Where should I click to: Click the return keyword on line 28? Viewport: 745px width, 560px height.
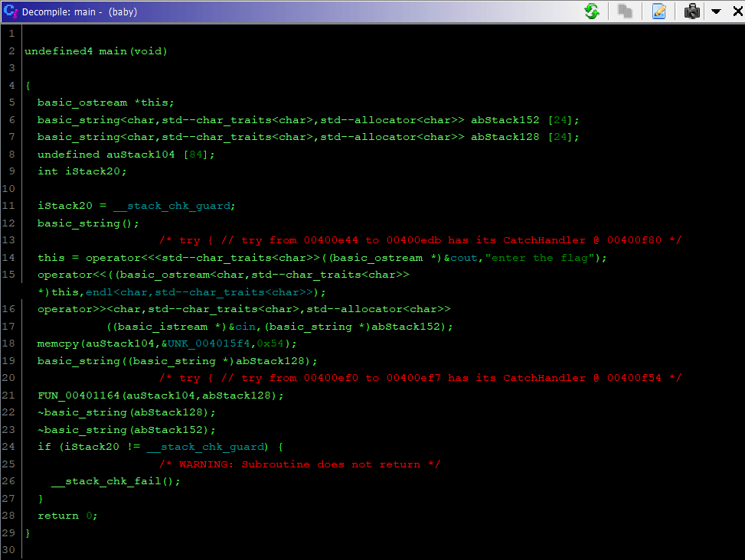(x=57, y=516)
